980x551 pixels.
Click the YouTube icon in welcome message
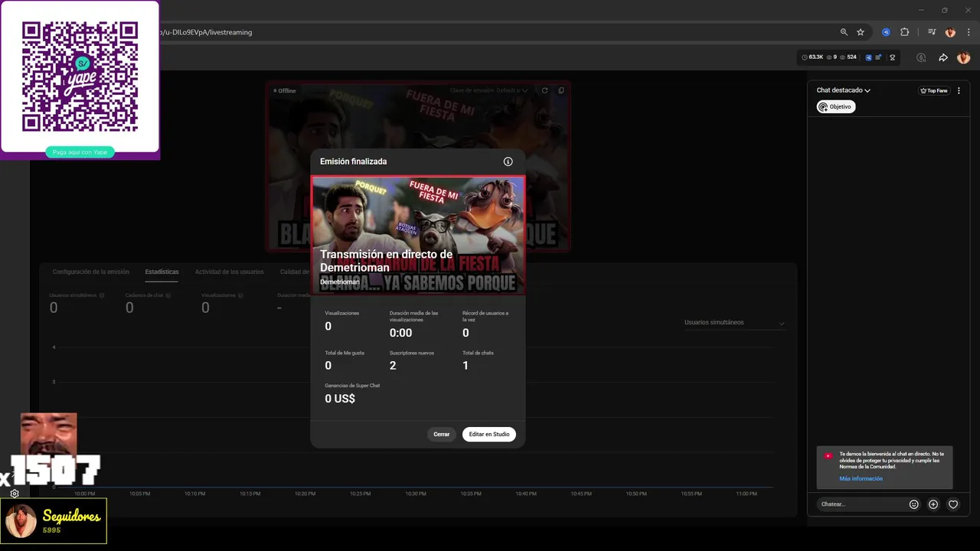pyautogui.click(x=828, y=456)
